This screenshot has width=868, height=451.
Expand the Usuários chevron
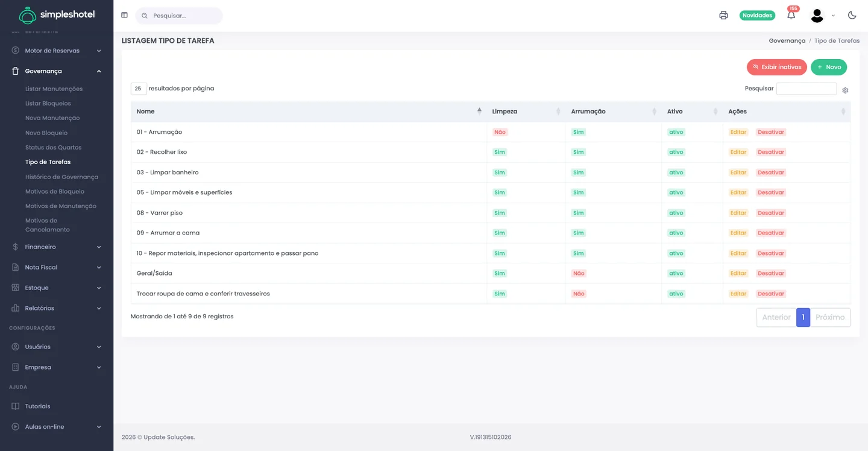coord(99,347)
